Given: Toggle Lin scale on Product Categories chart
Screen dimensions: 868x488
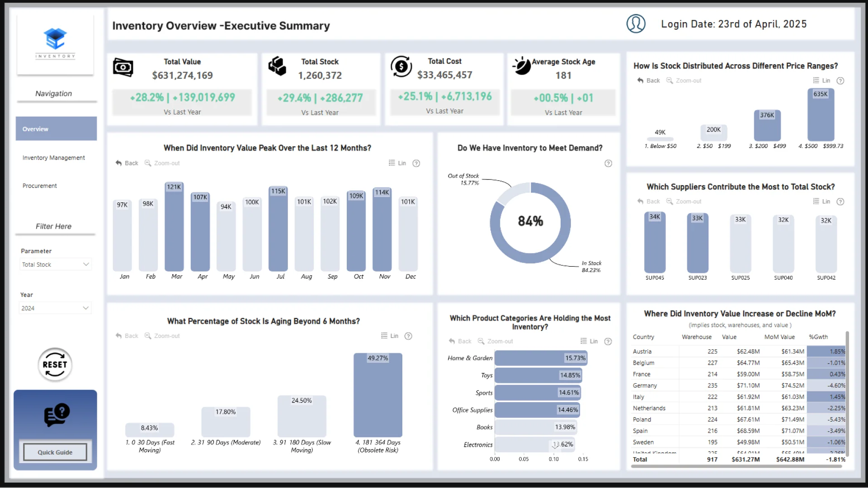Looking at the screenshot, I should click(589, 342).
